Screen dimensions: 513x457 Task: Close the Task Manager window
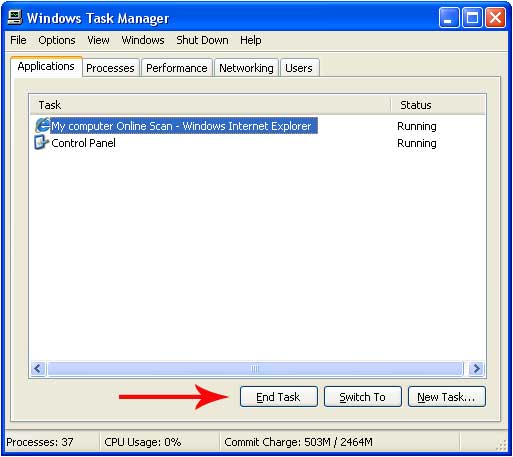[x=495, y=17]
